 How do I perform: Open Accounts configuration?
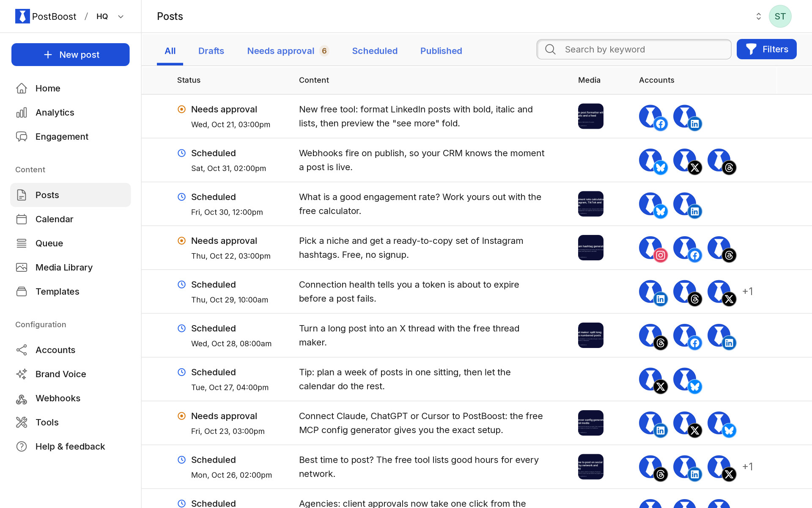(70, 350)
